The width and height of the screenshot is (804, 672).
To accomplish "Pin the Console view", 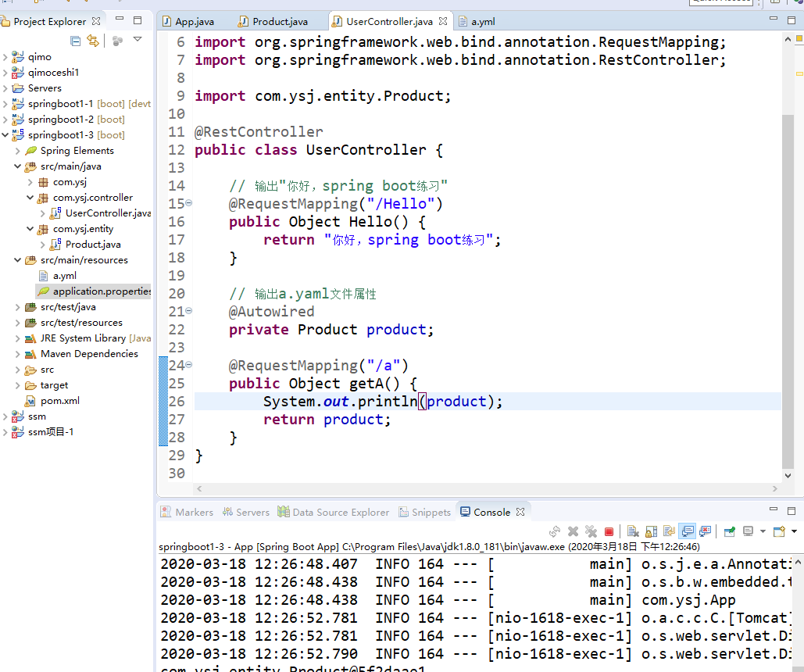I will [x=729, y=531].
